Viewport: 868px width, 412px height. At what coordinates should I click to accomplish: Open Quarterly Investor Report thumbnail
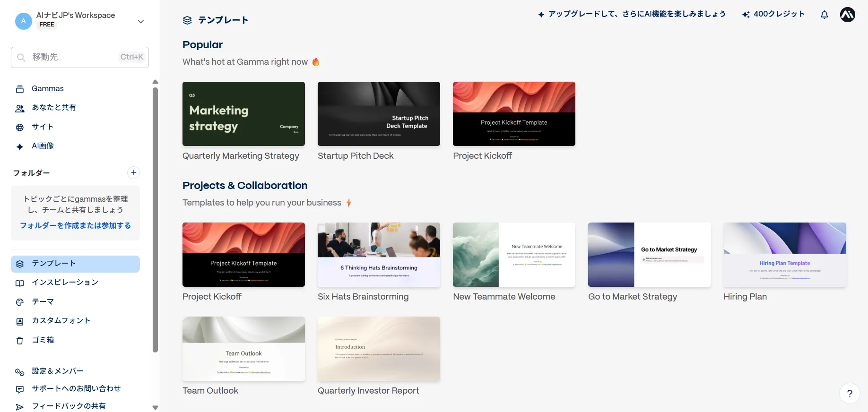pos(379,349)
